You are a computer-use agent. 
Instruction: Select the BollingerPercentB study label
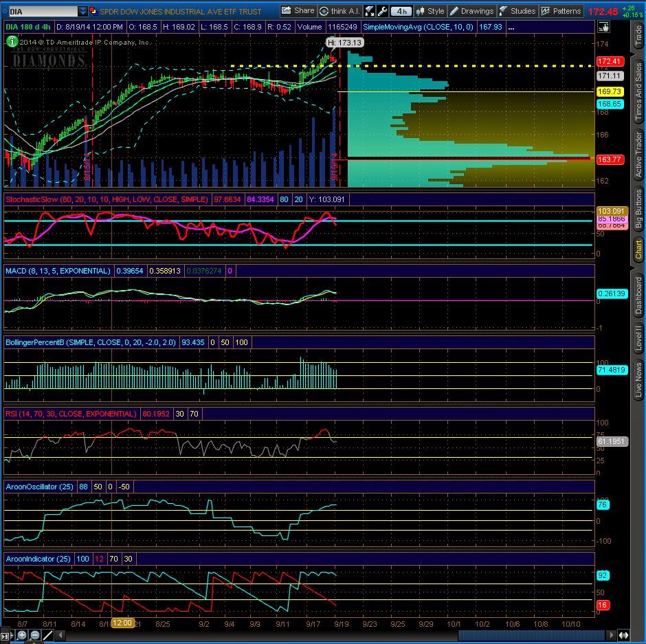(x=90, y=342)
